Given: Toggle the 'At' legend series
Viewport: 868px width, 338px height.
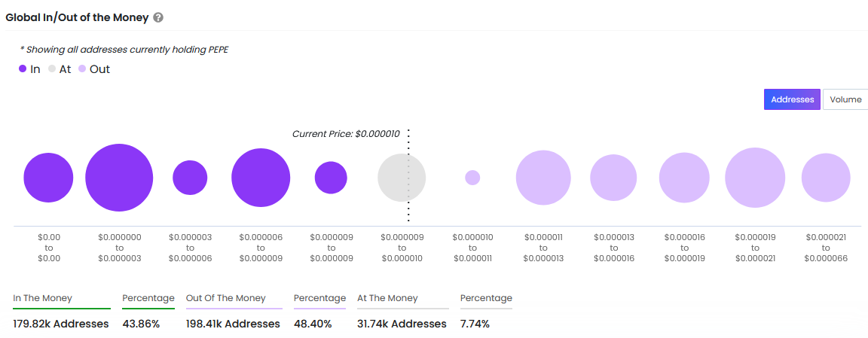Looking at the screenshot, I should click(59, 69).
